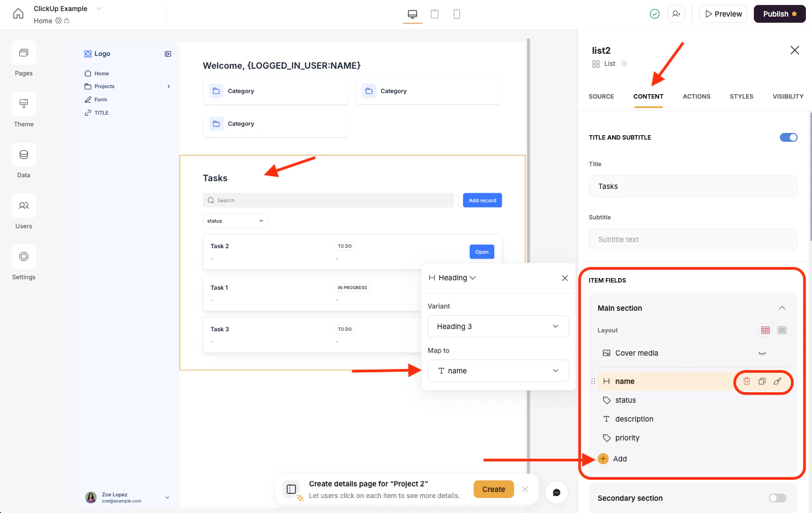This screenshot has height=513, width=812.
Task: Open Home page lock icon
Action: [67, 20]
